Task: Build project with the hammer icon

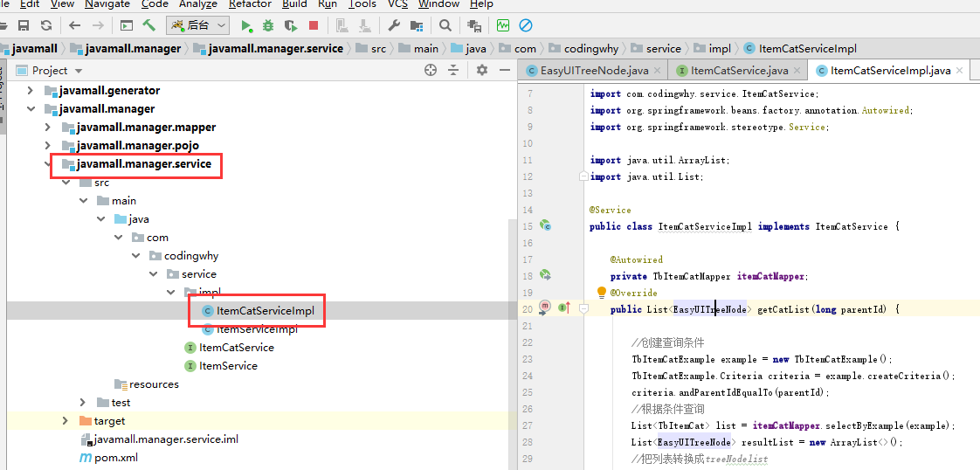Action: click(149, 26)
